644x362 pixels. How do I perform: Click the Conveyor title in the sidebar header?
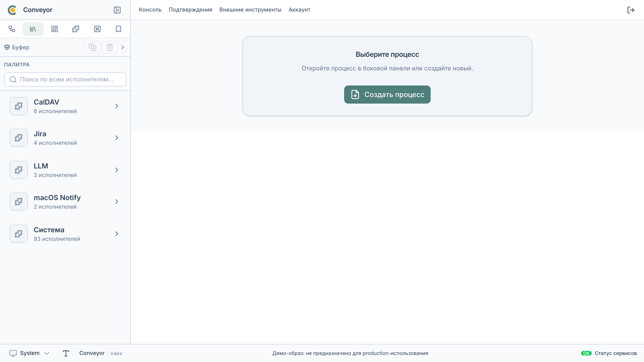click(38, 10)
